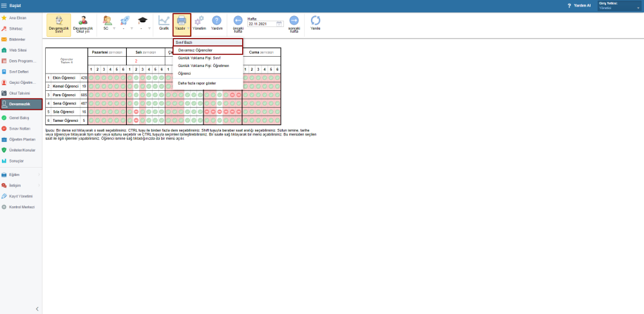Click student name Ekin Öğrenci
The height and width of the screenshot is (314, 644).
coord(64,77)
